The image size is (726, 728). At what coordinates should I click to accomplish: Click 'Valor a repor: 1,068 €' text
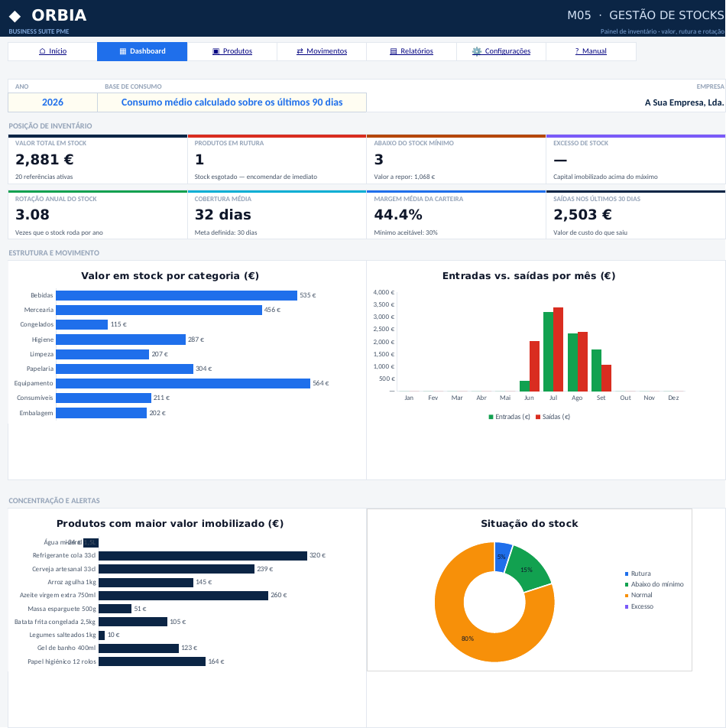tap(404, 177)
